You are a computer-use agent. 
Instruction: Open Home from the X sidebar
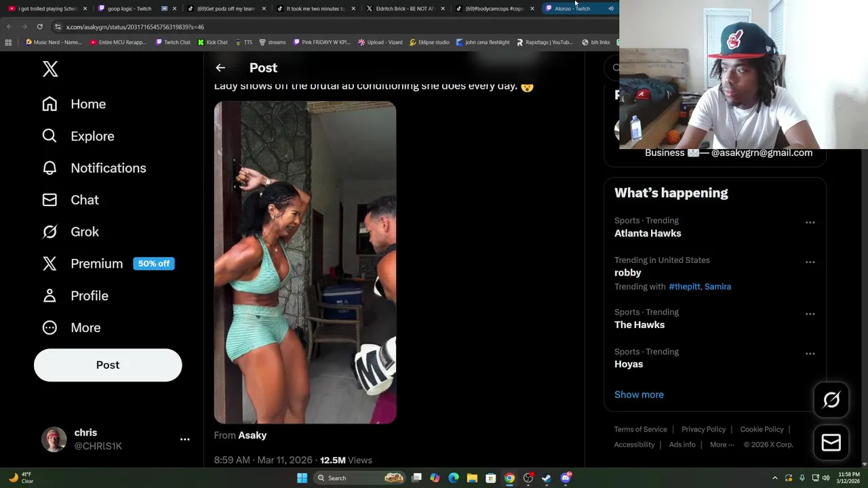pos(74,104)
